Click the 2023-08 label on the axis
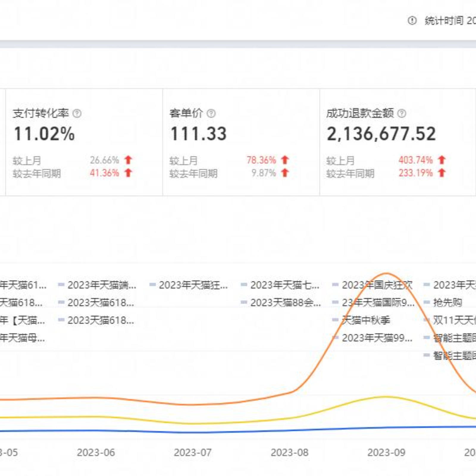This screenshot has width=476, height=476. pos(289,452)
